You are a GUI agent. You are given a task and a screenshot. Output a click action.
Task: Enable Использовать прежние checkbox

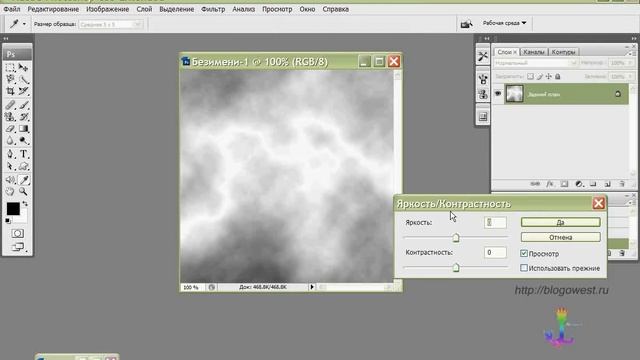coord(524,268)
